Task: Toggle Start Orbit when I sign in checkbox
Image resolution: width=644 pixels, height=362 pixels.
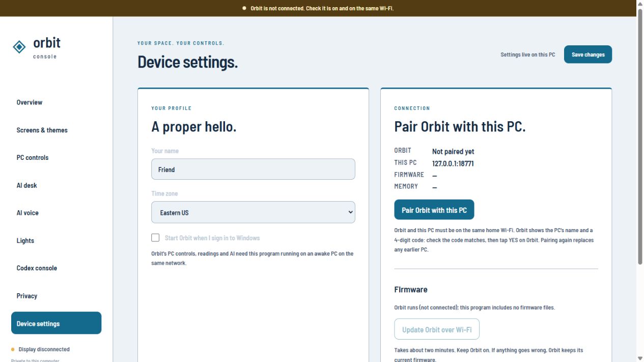Action: (155, 238)
